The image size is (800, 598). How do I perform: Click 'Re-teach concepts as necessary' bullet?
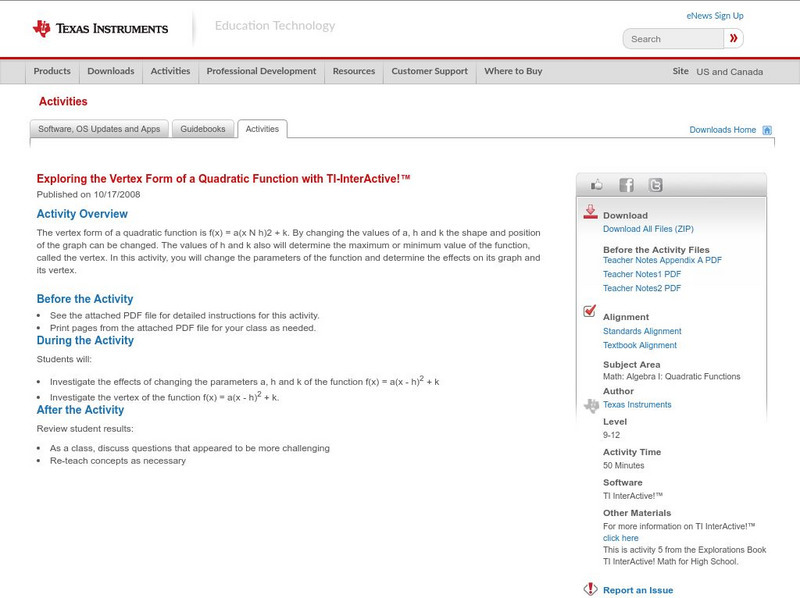pos(118,461)
